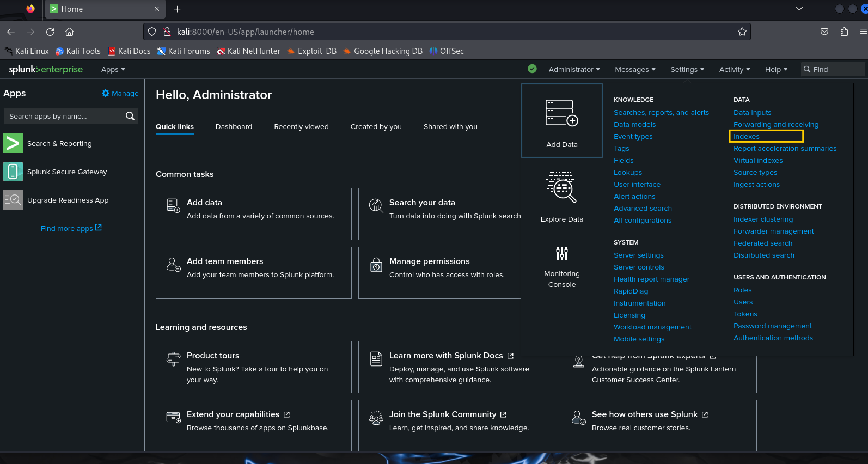Click the green health status check icon
The height and width of the screenshot is (464, 868).
point(532,69)
